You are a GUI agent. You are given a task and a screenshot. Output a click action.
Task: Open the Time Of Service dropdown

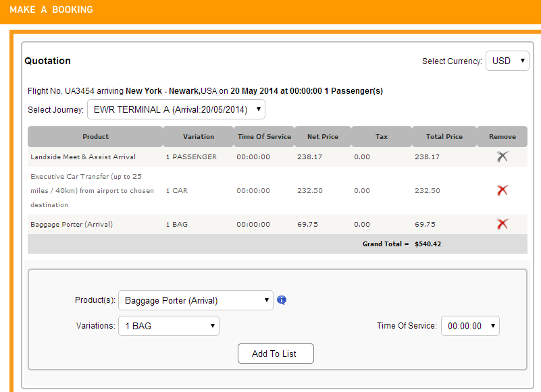pos(470,326)
